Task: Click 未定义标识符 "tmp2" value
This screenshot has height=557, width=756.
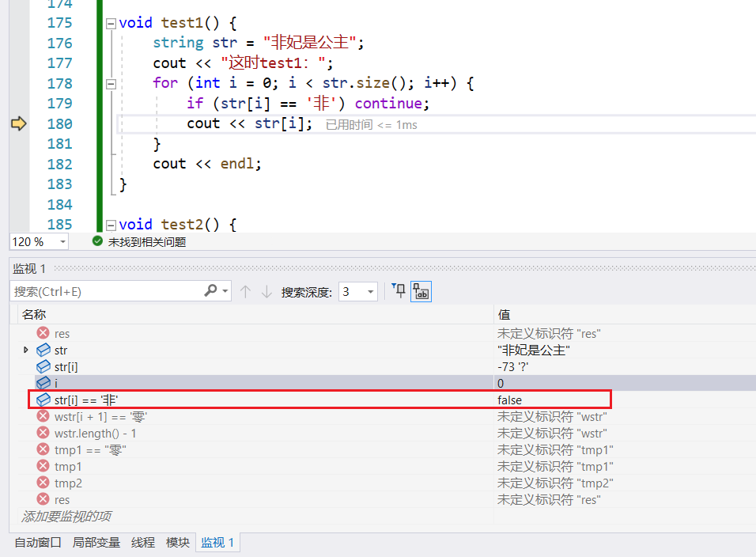Action: (555, 483)
